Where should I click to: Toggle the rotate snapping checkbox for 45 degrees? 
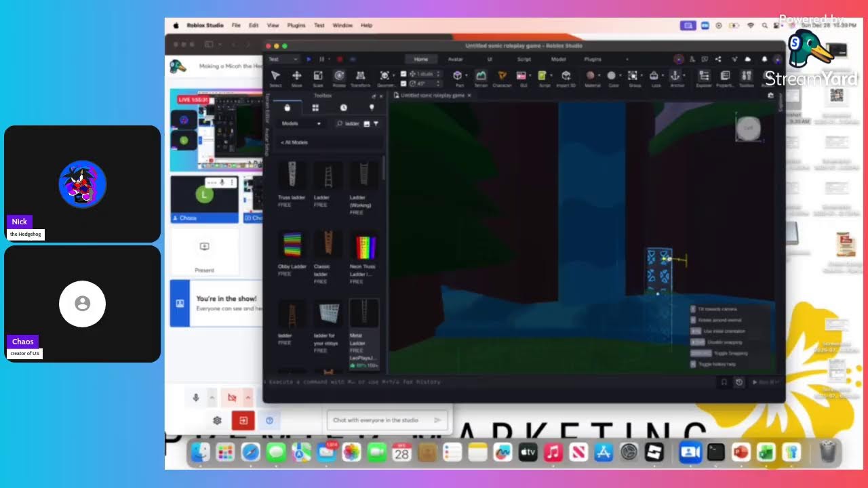(x=403, y=83)
